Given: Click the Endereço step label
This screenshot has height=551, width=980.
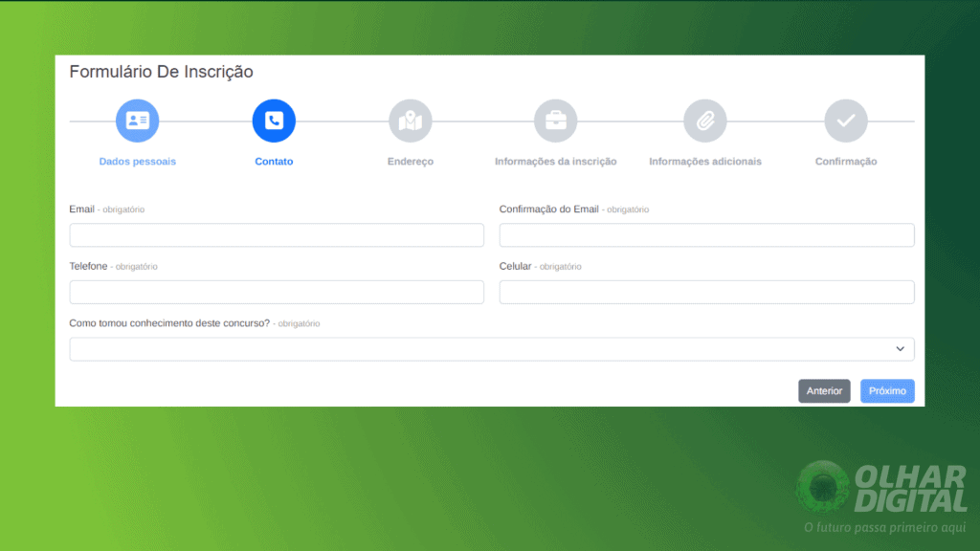Looking at the screenshot, I should (411, 161).
